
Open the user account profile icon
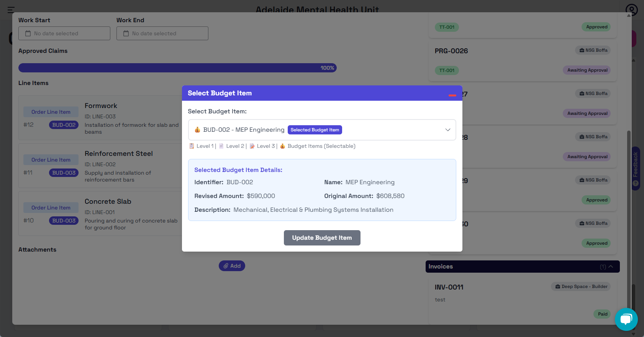point(631,10)
